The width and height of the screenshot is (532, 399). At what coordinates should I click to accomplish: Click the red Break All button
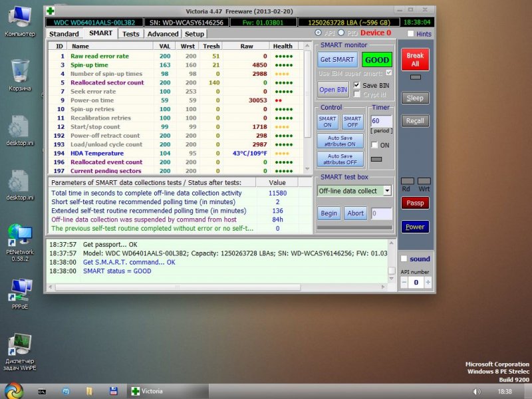[415, 60]
